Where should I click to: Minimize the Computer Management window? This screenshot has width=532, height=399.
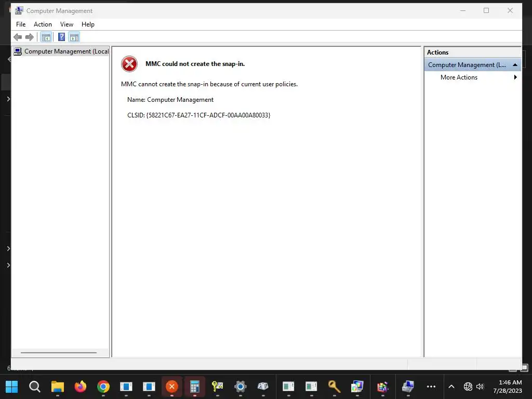(463, 10)
